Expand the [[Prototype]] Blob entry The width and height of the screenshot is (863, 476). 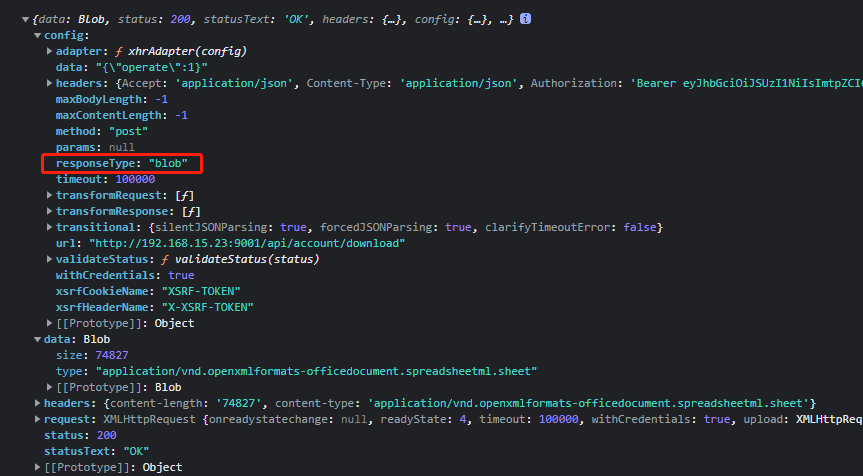point(49,387)
